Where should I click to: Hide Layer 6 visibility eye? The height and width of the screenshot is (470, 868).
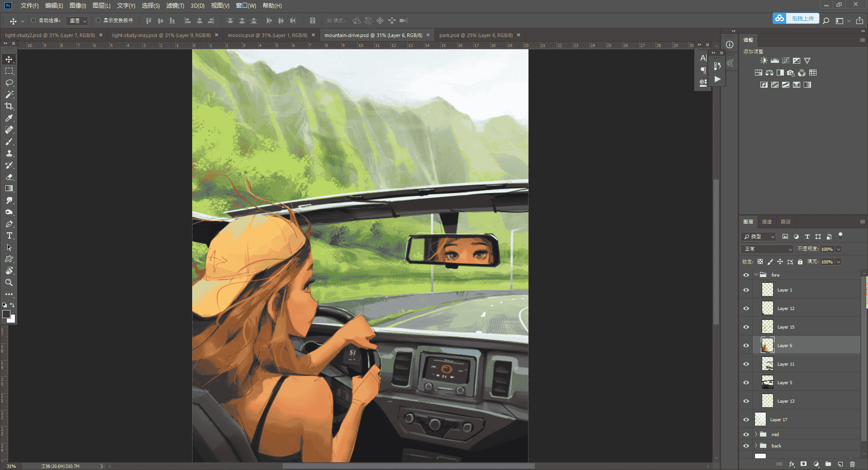click(x=746, y=345)
